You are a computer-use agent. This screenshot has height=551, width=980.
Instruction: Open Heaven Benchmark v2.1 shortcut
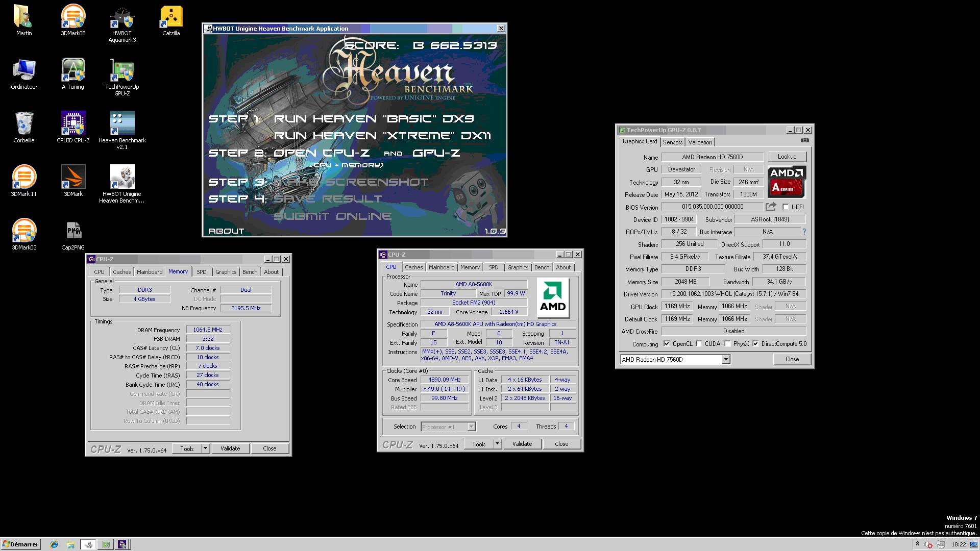pos(122,131)
